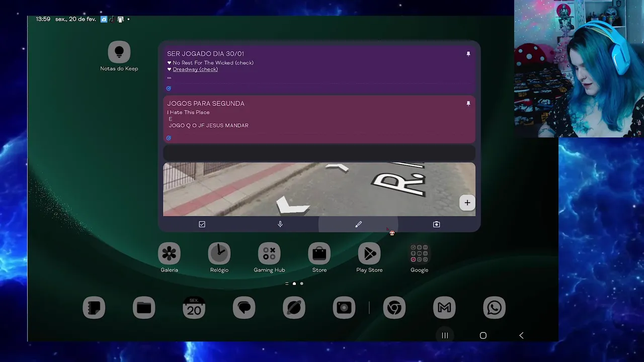Image resolution: width=644 pixels, height=362 pixels.
Task: Open Samsung Notes in the dock
Action: (94, 308)
